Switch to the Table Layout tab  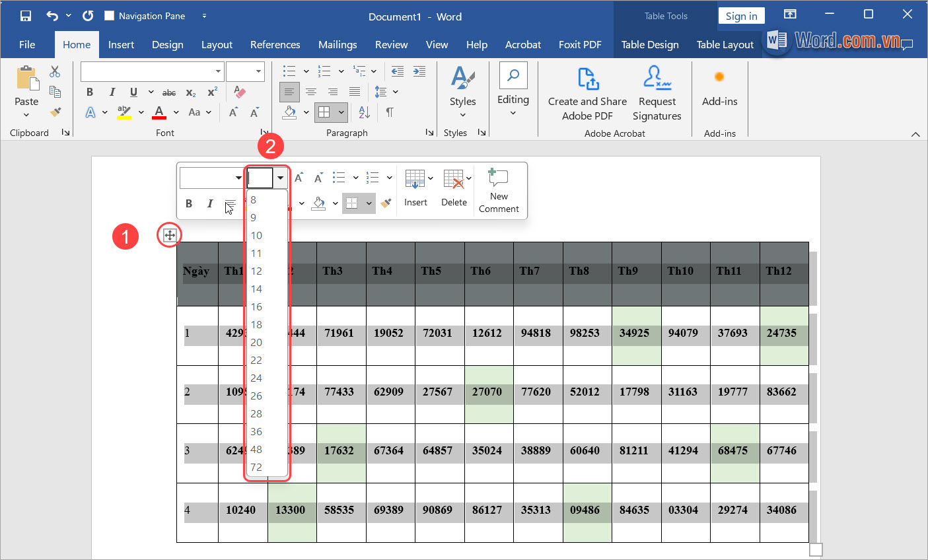pyautogui.click(x=725, y=45)
